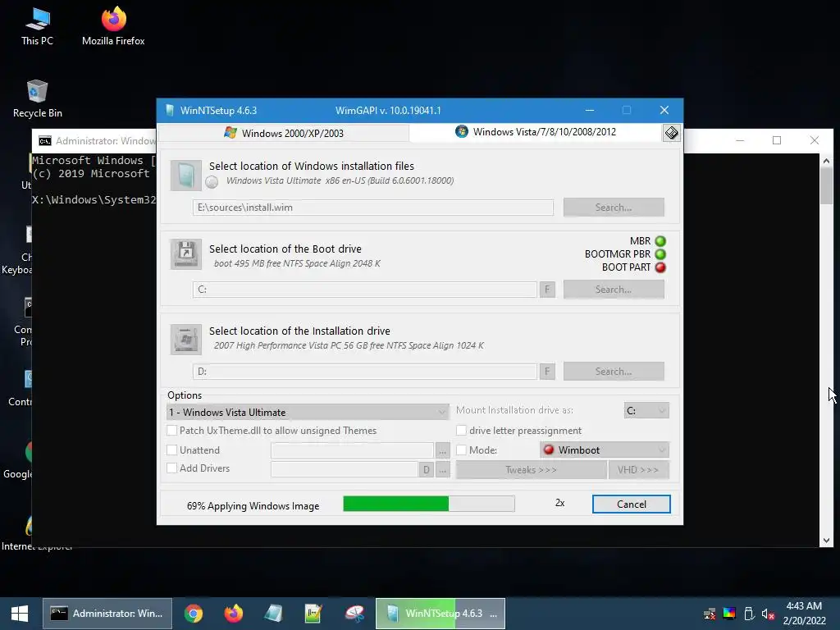Open Google Chrome from the taskbar
The width and height of the screenshot is (840, 630).
(194, 614)
